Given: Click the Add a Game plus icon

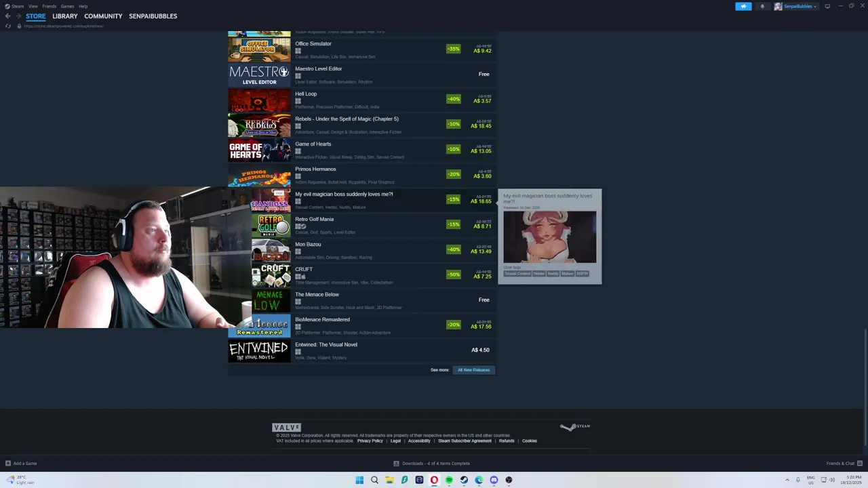Looking at the screenshot, I should click(x=8, y=464).
